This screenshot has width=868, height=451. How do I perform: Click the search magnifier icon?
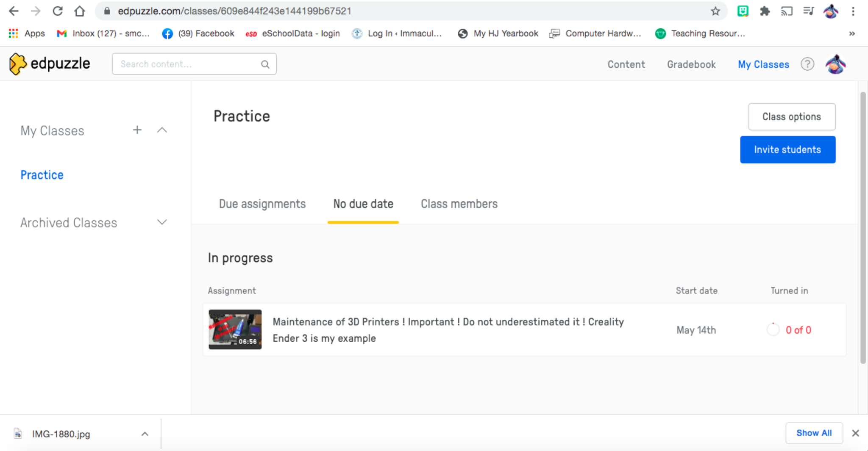[265, 64]
